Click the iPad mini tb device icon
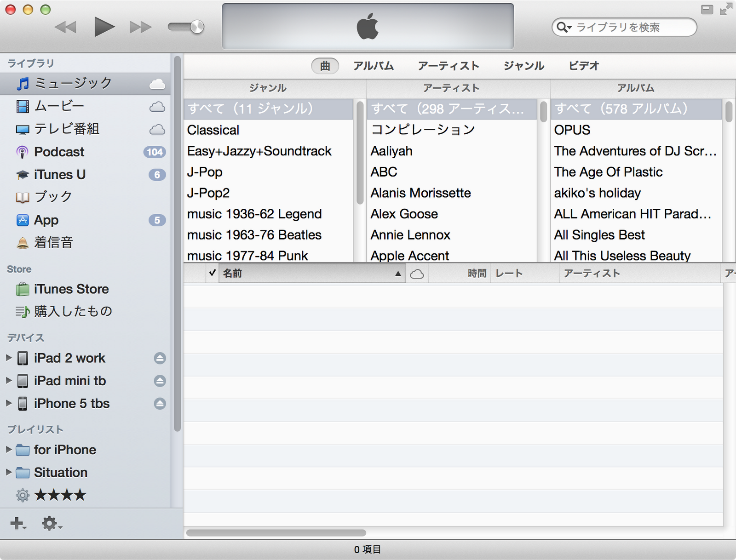 (23, 381)
